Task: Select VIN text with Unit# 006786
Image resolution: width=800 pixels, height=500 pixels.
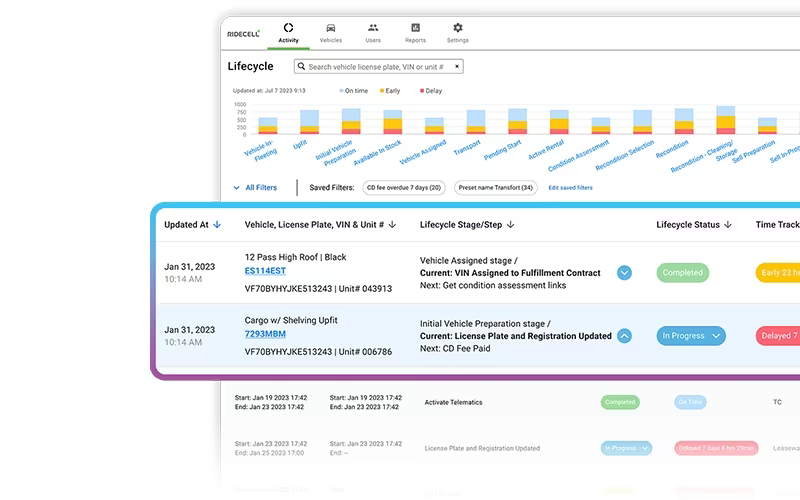Action: click(318, 352)
